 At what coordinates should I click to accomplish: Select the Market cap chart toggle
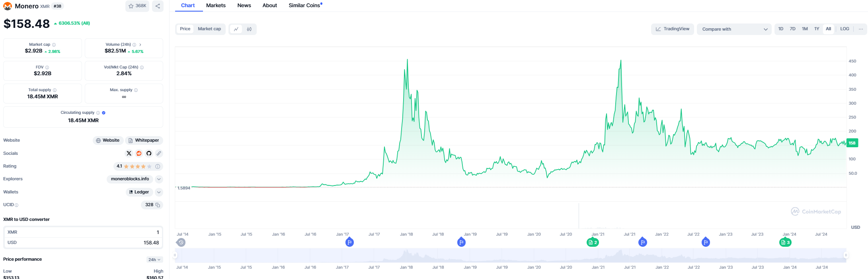209,29
